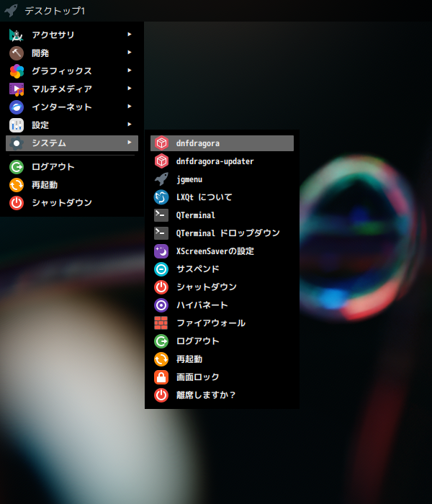Click the 設定 sliders icon
The width and height of the screenshot is (432, 504).
(x=17, y=125)
